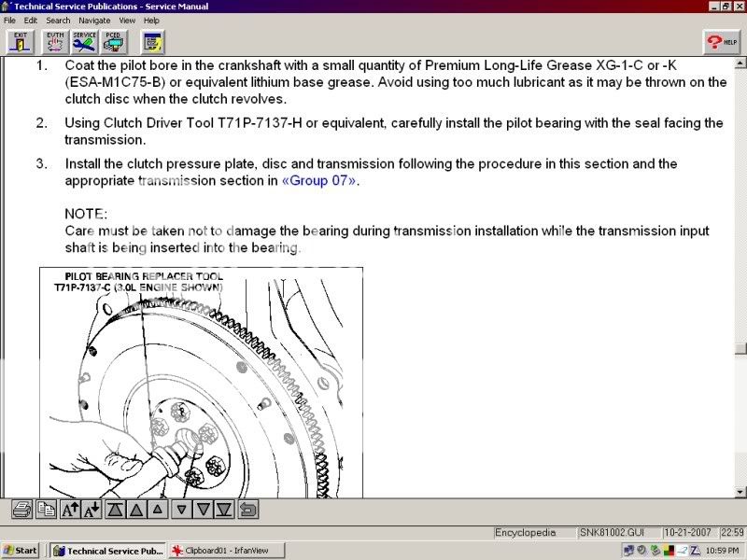This screenshot has width=747, height=560.
Task: Decrease text size with A down-arrow icon
Action: click(x=92, y=510)
